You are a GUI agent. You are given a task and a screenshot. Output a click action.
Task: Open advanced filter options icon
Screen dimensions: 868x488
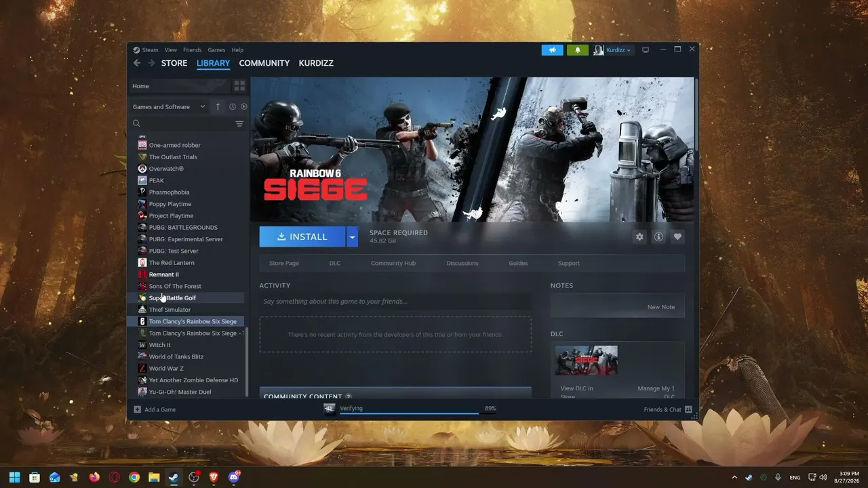tap(239, 123)
